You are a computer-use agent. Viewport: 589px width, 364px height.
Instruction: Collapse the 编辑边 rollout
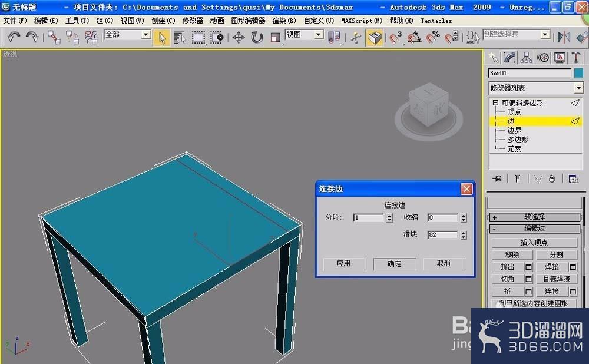tap(535, 229)
